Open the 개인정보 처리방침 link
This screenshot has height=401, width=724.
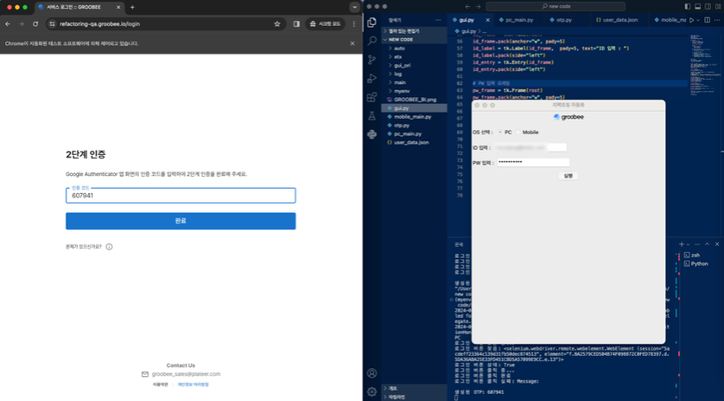tap(193, 384)
